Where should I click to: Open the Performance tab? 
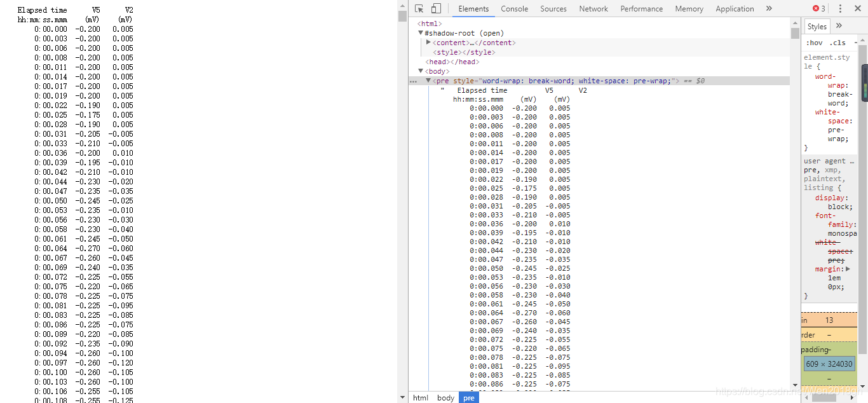(x=642, y=9)
